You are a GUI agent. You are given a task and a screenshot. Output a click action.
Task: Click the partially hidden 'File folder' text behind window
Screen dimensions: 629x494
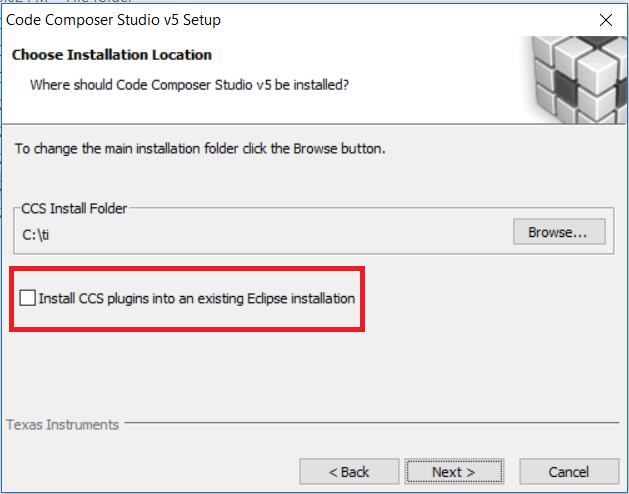tap(78, 3)
